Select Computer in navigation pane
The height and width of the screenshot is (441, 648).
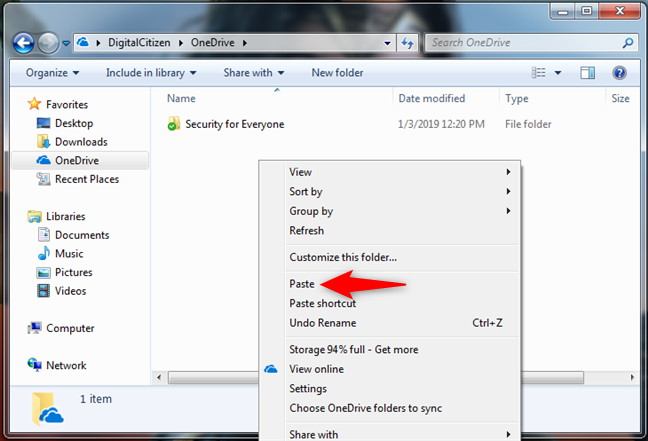tap(70, 328)
